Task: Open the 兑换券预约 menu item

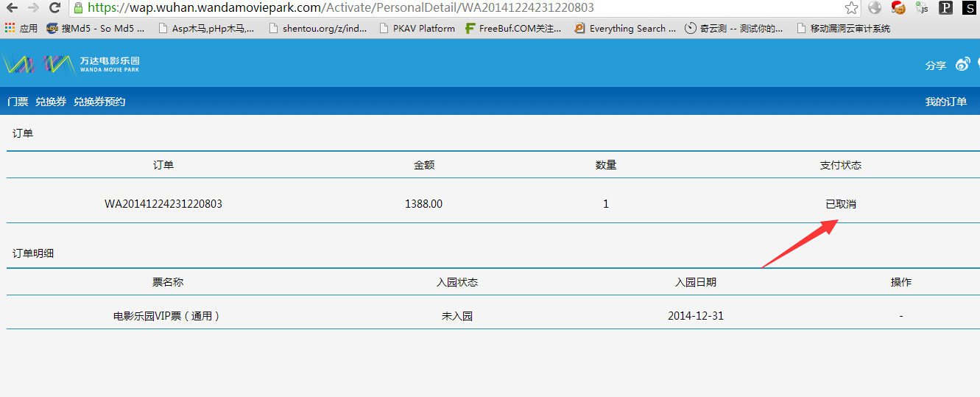Action: tap(99, 102)
